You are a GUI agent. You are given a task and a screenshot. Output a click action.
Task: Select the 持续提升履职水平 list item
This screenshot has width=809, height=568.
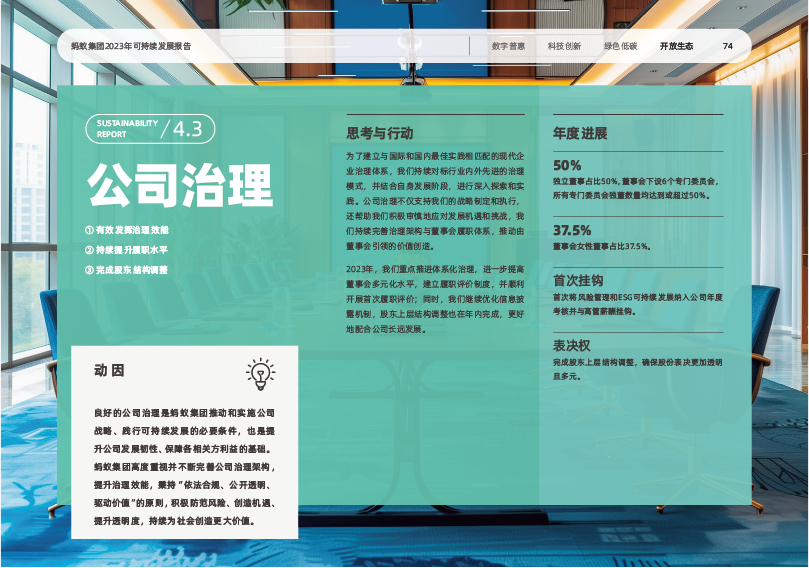[x=132, y=250]
